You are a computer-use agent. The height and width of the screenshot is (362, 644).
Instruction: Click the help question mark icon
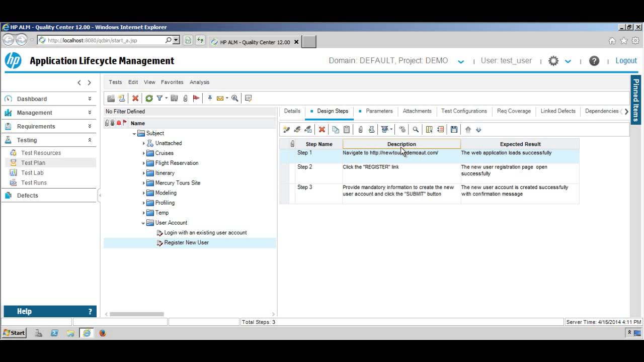coord(594,61)
